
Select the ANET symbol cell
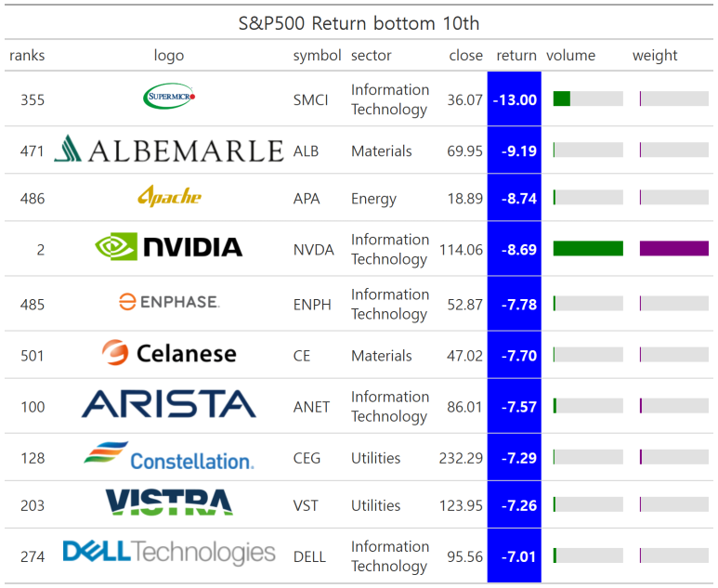(311, 407)
